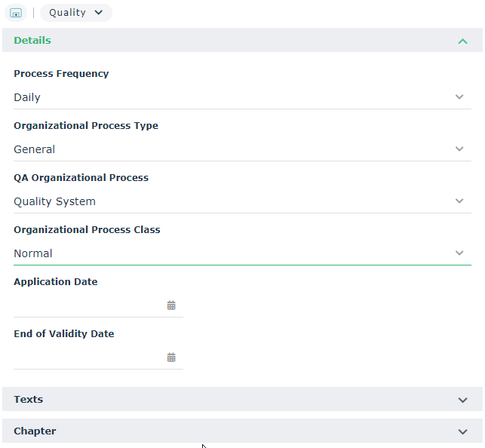Open the Application Date calendar picker
The image size is (485, 448).
[171, 305]
